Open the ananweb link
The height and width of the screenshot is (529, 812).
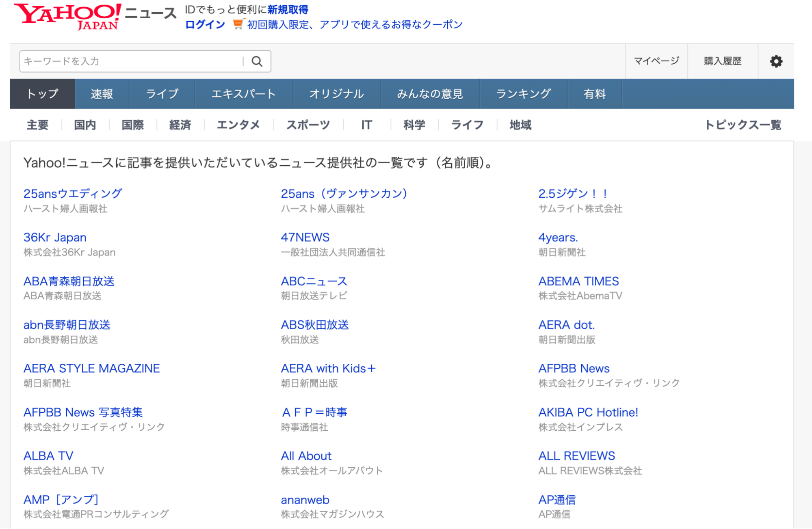coord(305,500)
